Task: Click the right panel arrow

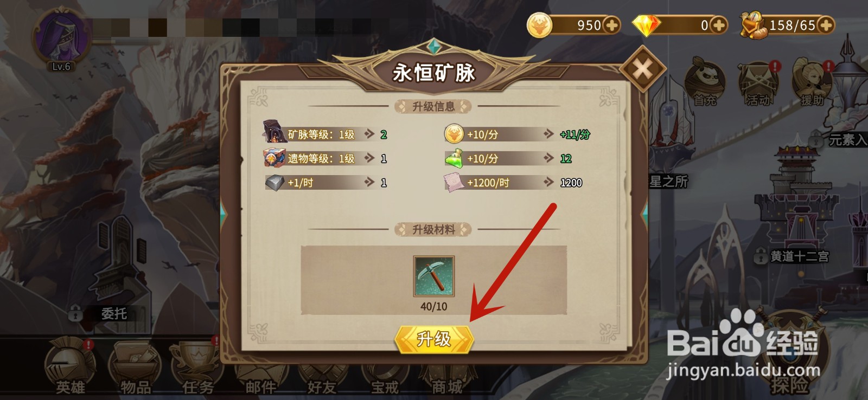Action: [644, 212]
